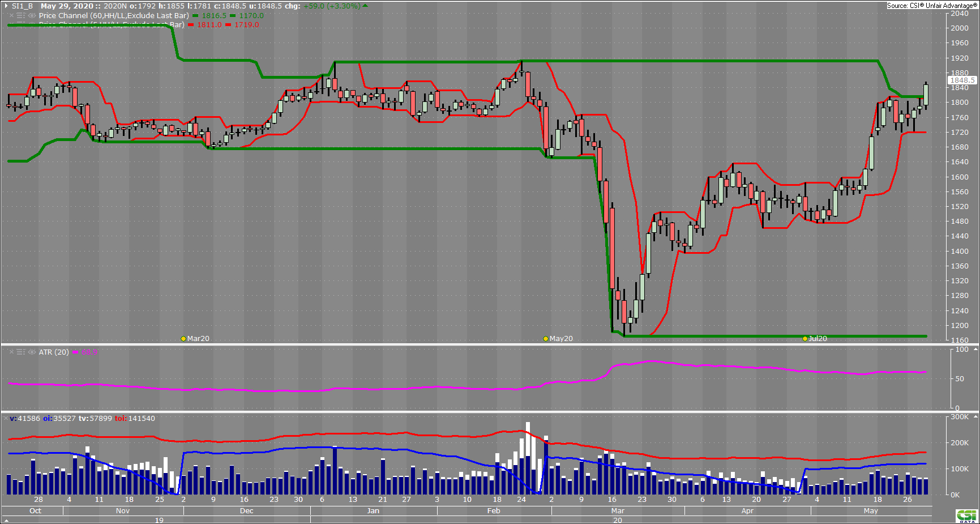Click the 2000 price axis label

tap(960, 28)
